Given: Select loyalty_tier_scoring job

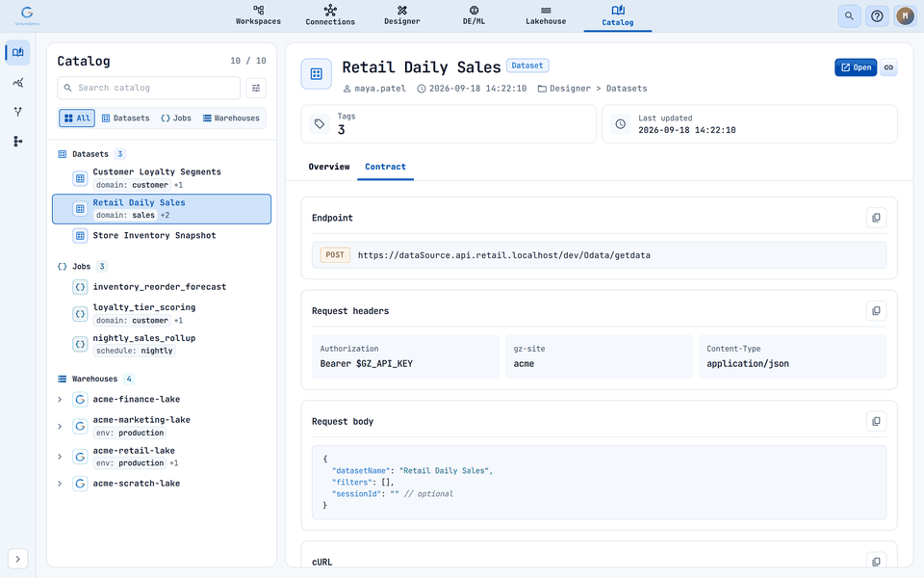Looking at the screenshot, I should point(162,314).
